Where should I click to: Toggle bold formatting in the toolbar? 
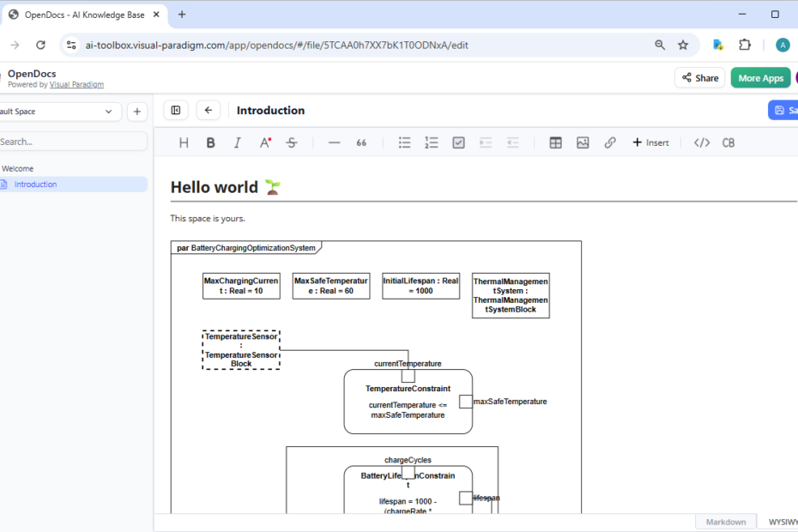tap(211, 142)
